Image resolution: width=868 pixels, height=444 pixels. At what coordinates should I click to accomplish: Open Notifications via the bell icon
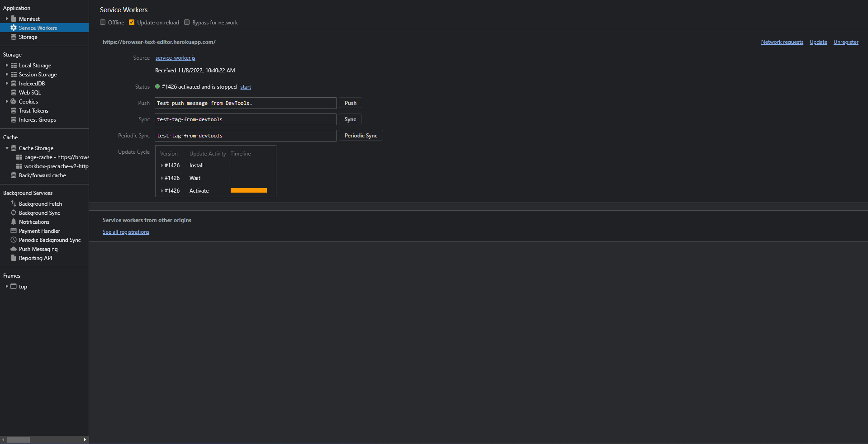tap(14, 222)
